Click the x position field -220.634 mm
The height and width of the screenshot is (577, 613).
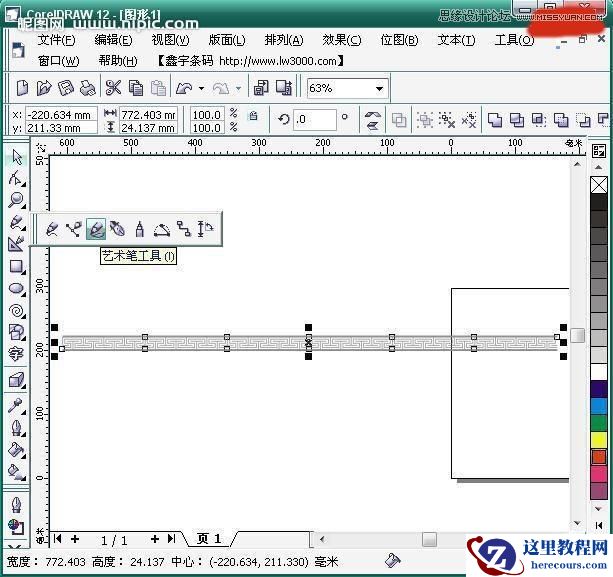(x=61, y=115)
